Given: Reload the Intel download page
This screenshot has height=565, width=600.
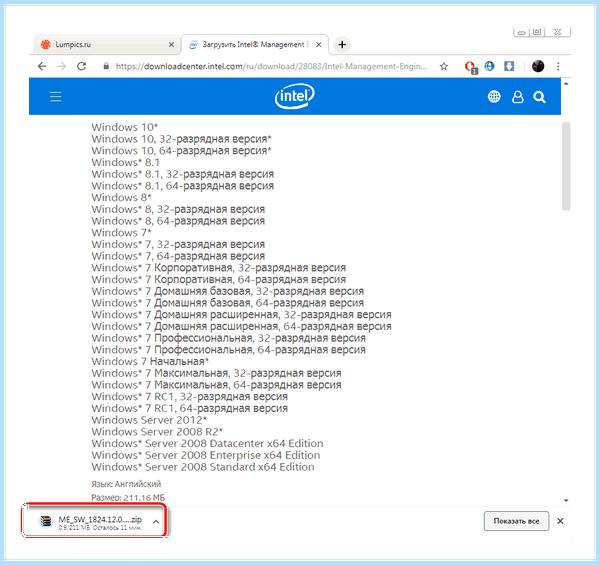Looking at the screenshot, I should tap(82, 66).
